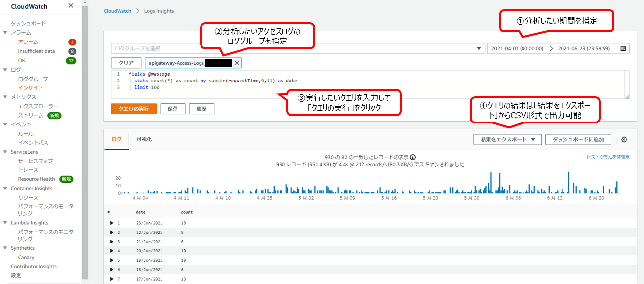The width and height of the screenshot is (644, 284).
Task: Collapse the ログ section in sidebar
Action: (5, 70)
